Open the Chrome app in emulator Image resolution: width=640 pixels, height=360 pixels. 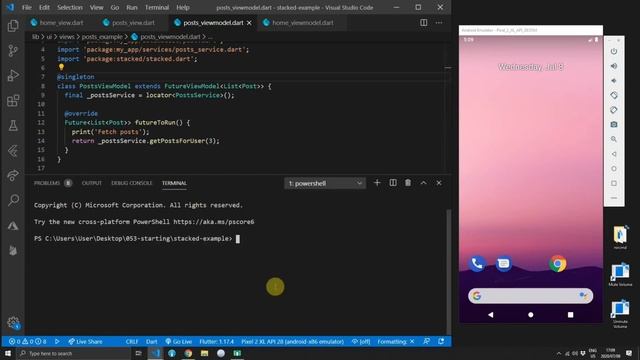point(558,264)
